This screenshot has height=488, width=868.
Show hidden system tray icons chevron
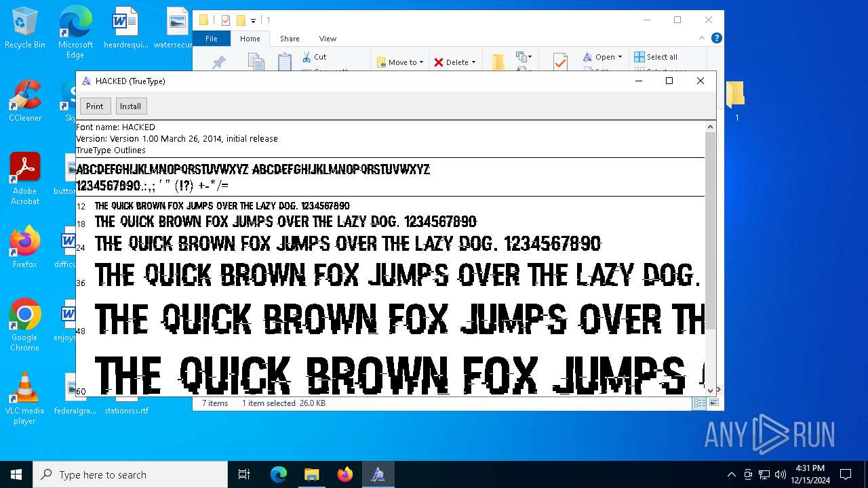731,474
